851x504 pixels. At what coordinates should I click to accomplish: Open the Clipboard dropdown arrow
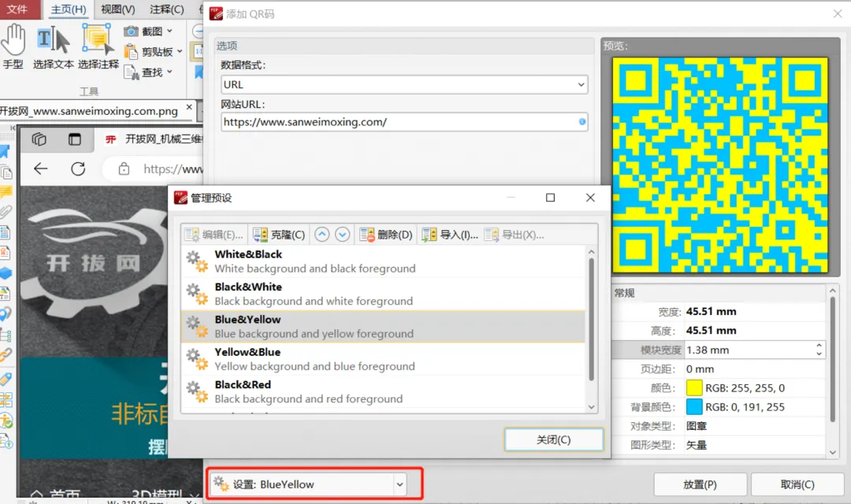pos(180,51)
